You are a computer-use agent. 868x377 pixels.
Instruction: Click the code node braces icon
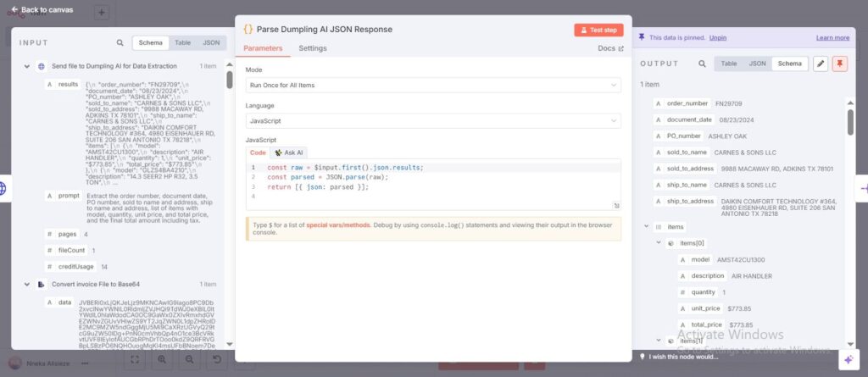[248, 30]
